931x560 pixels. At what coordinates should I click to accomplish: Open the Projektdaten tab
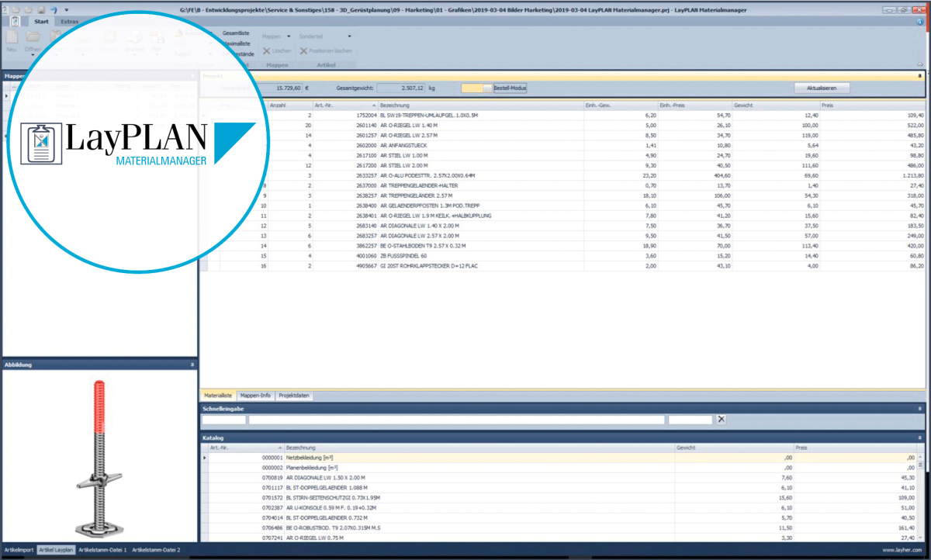pos(294,396)
